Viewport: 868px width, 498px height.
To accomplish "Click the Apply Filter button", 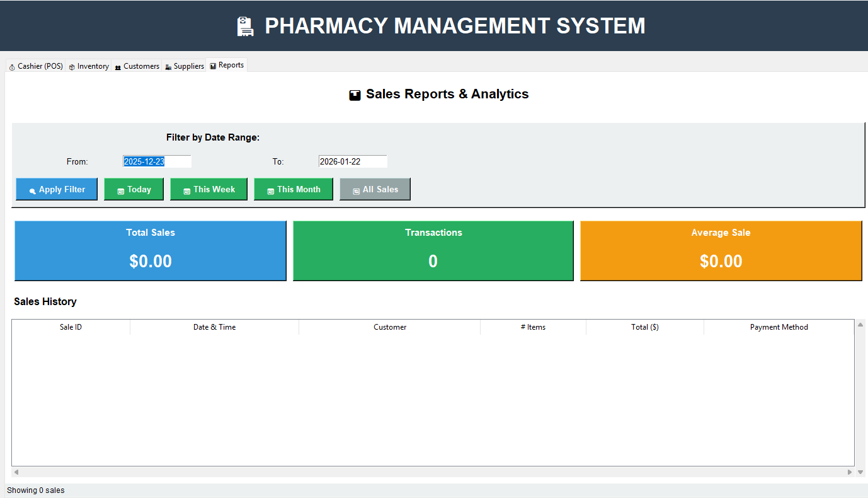I will point(56,189).
